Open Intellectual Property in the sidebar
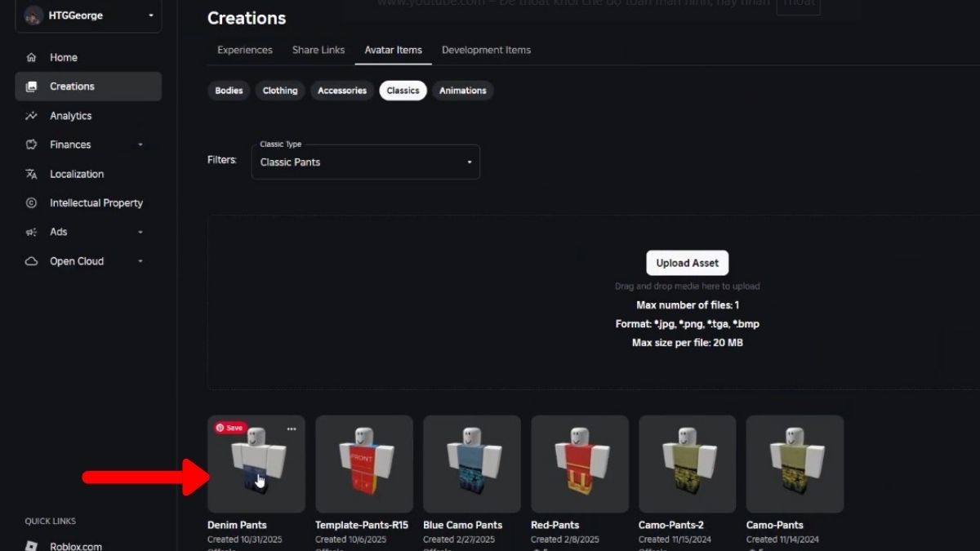The image size is (980, 551). coord(88,203)
